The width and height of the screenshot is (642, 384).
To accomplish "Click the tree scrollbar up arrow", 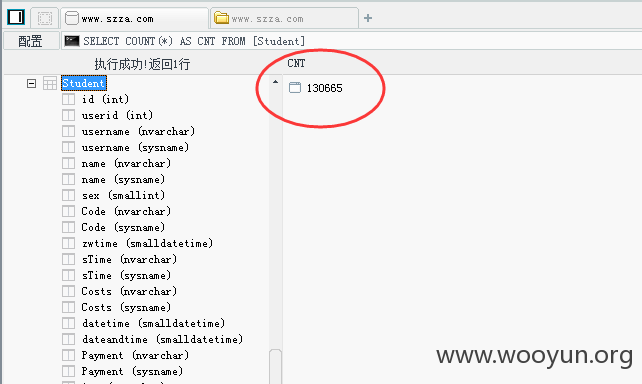I will (276, 82).
